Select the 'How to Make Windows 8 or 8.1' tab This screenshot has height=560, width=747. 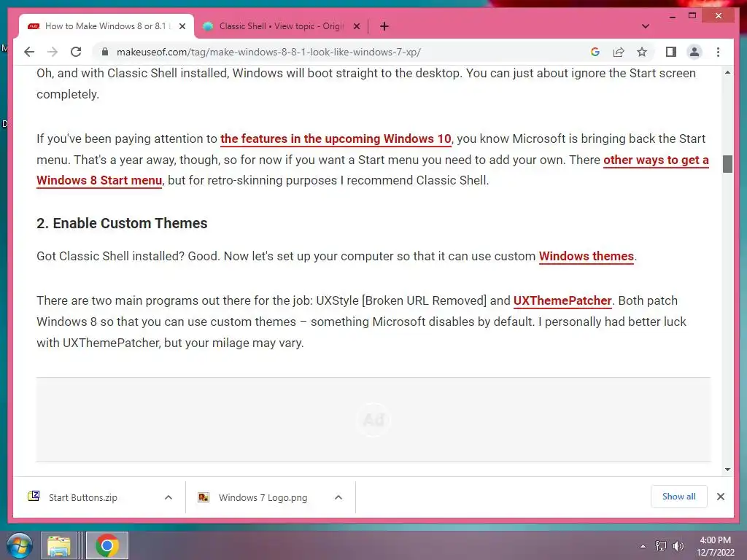click(x=107, y=26)
